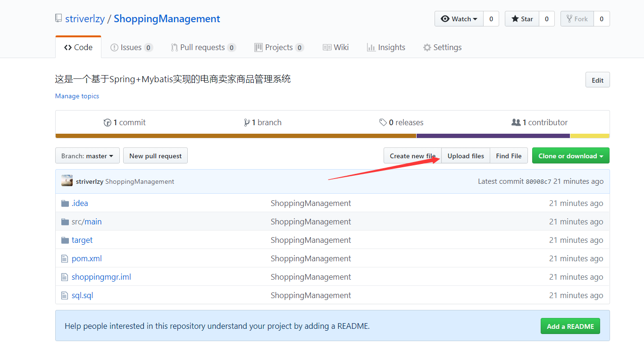
Task: Open the Clone or download dropdown
Action: 571,156
